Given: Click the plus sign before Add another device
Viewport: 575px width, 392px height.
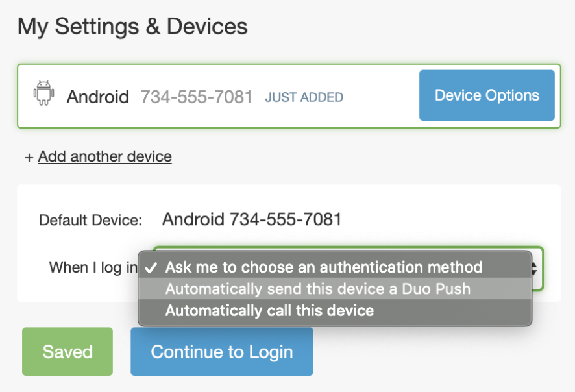Looking at the screenshot, I should (28, 156).
